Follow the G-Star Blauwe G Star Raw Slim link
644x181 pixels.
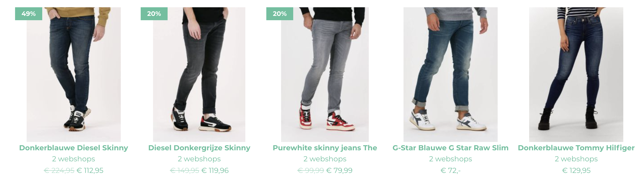click(451, 148)
